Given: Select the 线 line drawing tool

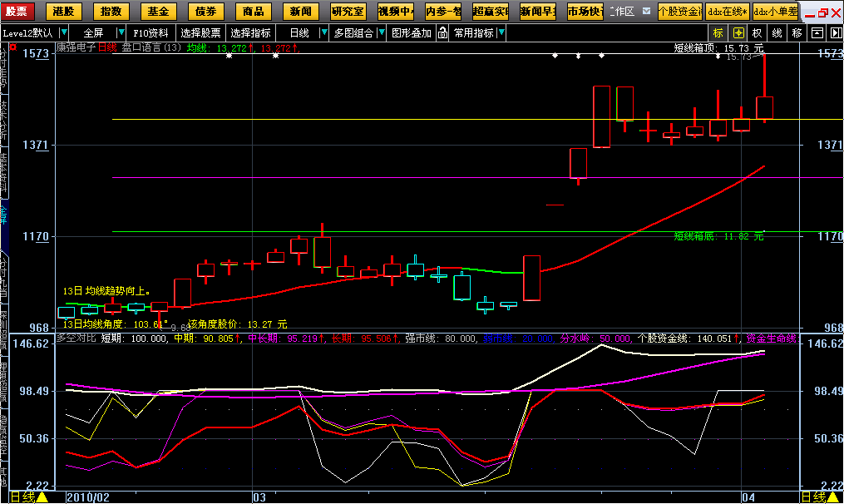Looking at the screenshot, I should 777,33.
